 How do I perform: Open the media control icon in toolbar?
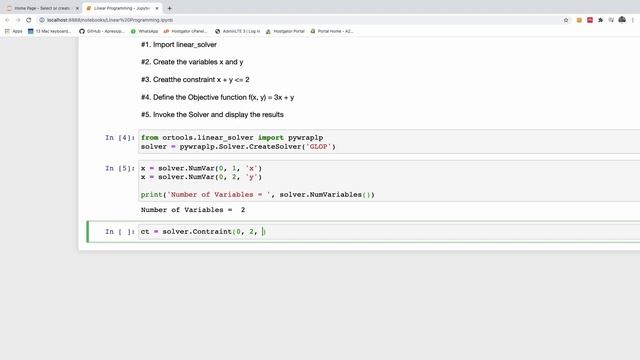(x=611, y=20)
